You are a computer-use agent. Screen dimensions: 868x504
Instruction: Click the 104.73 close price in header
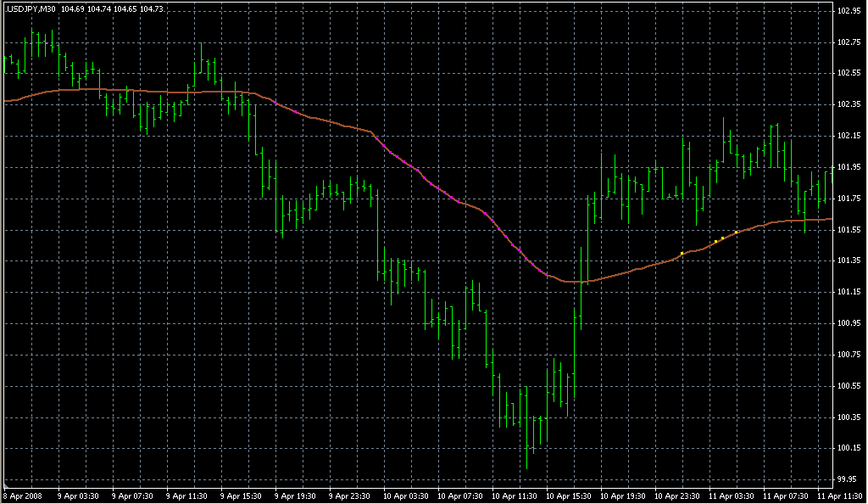[x=152, y=9]
